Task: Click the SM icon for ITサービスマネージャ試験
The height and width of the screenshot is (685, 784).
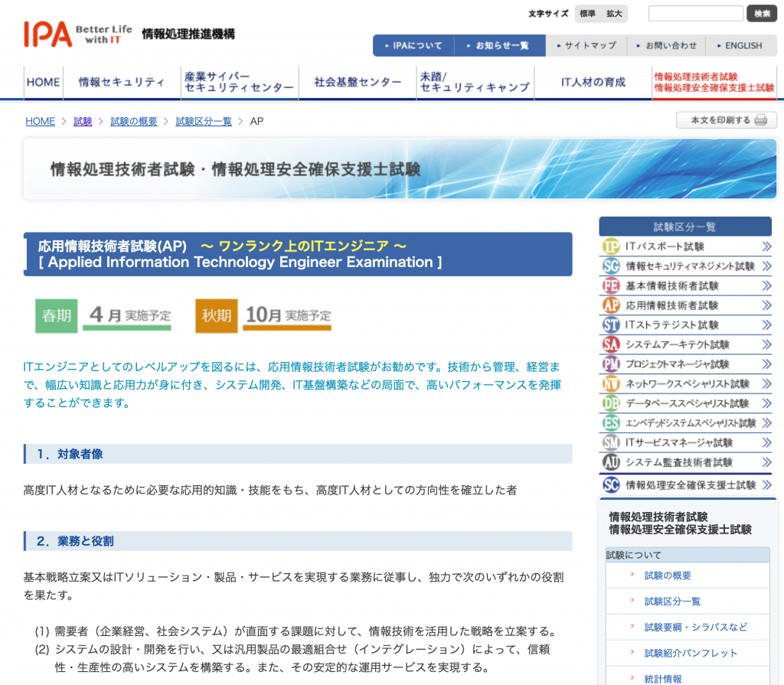Action: click(x=610, y=442)
